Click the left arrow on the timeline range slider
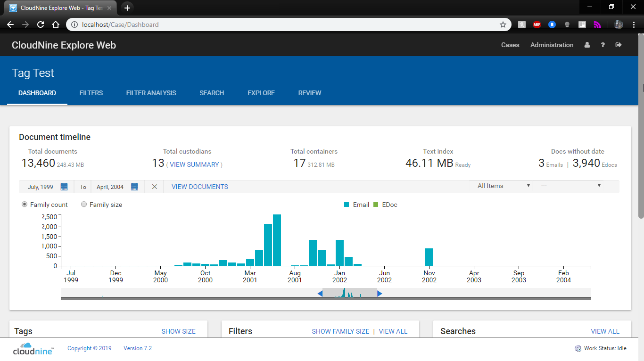 [320, 293]
